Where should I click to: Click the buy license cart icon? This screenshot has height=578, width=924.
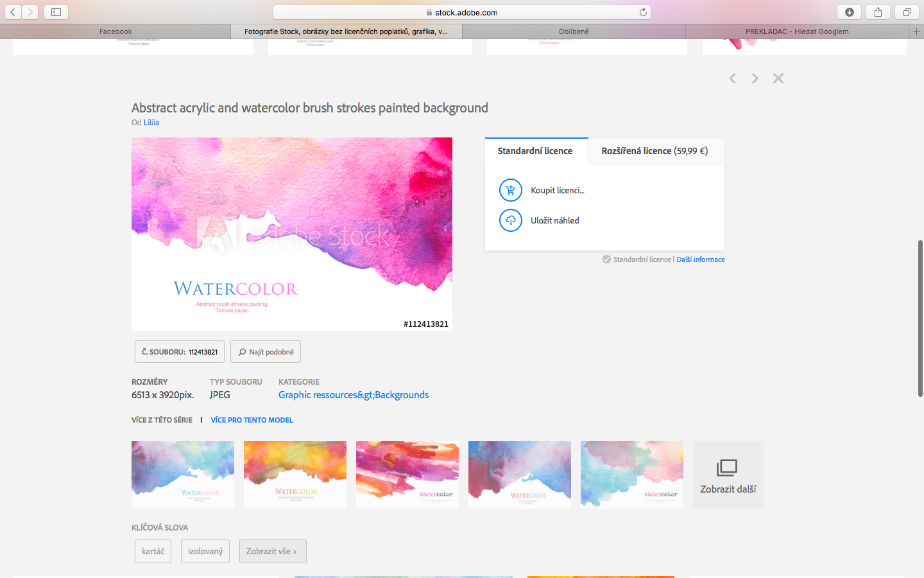click(510, 190)
